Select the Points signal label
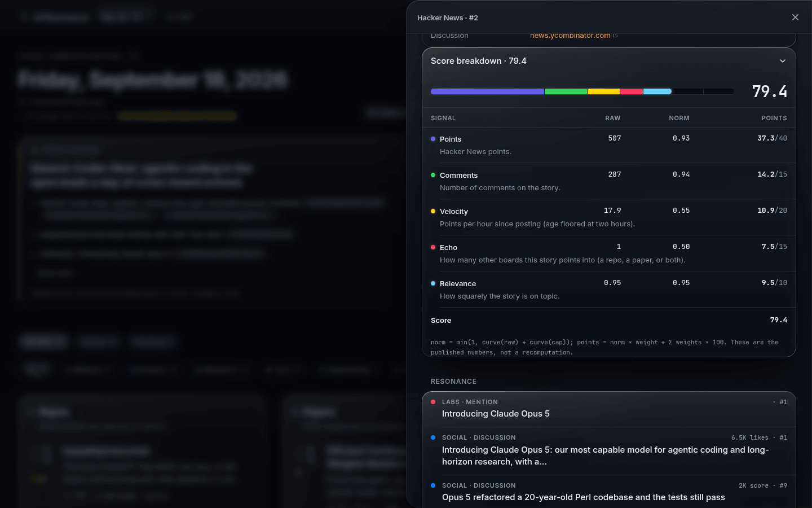The image size is (812, 508). point(451,139)
